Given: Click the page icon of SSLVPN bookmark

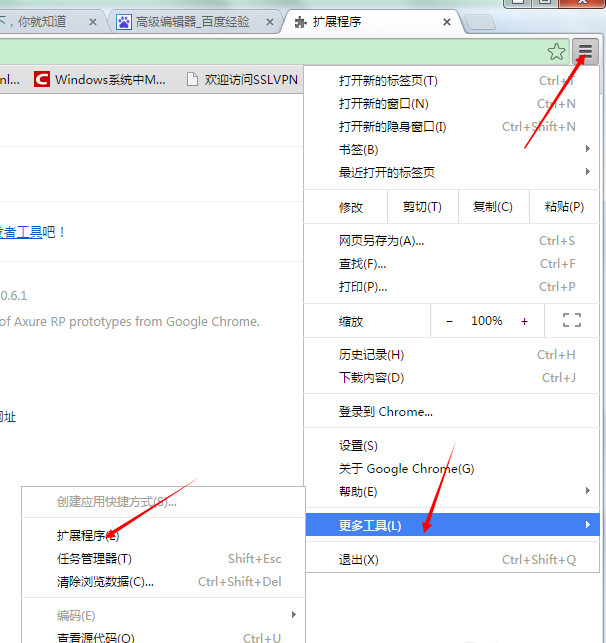Looking at the screenshot, I should [192, 79].
